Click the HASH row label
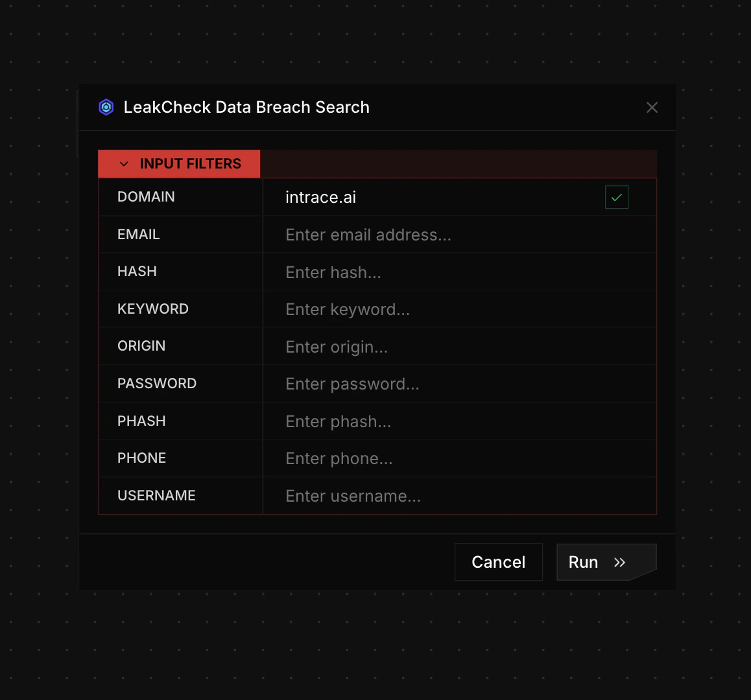Image resolution: width=751 pixels, height=700 pixels. [x=137, y=272]
